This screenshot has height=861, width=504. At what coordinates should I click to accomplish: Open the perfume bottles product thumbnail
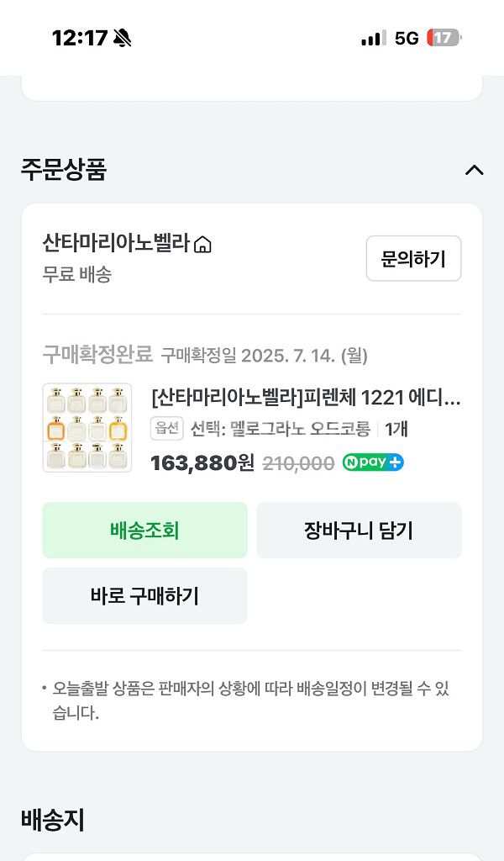[87, 427]
